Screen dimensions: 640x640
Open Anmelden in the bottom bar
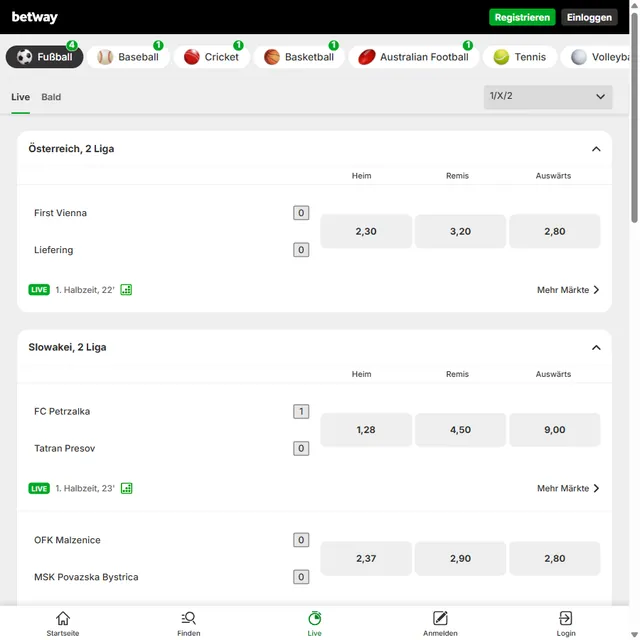[440, 623]
